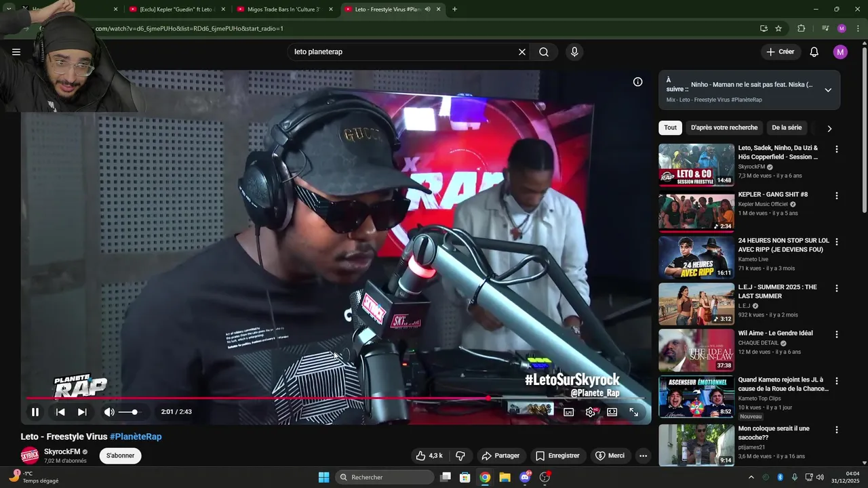Close the Migos Trade Bars tab
This screenshot has height=488, width=868.
click(x=331, y=9)
